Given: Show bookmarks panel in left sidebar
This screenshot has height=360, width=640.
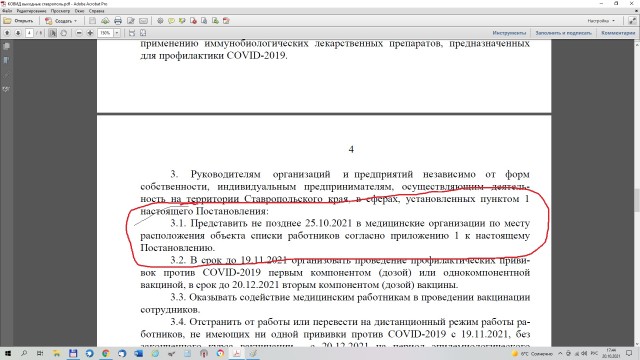Looking at the screenshot, I should click(6, 60).
